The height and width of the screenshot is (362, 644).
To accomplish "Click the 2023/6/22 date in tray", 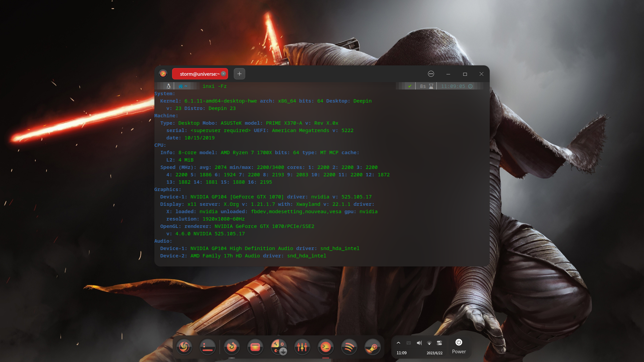I will (434, 353).
